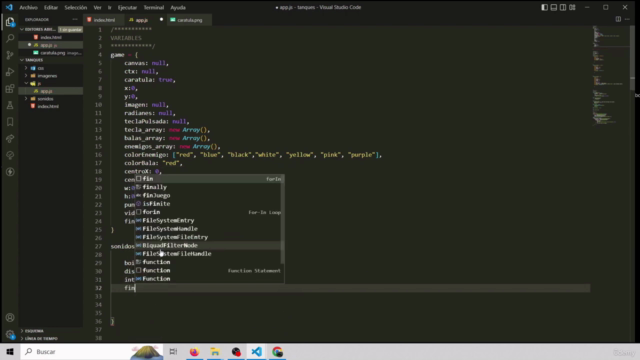Expand the imagenes folder

coord(26,76)
